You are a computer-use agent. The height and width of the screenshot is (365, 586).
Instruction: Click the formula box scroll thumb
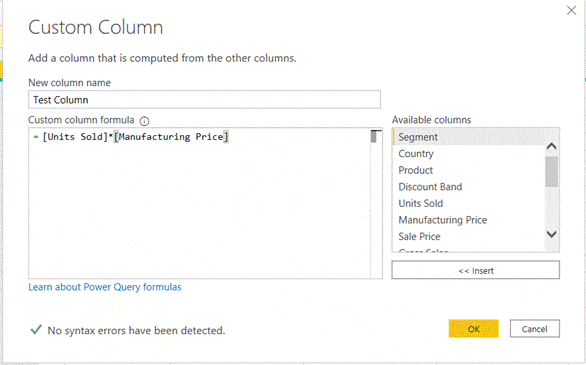[374, 136]
